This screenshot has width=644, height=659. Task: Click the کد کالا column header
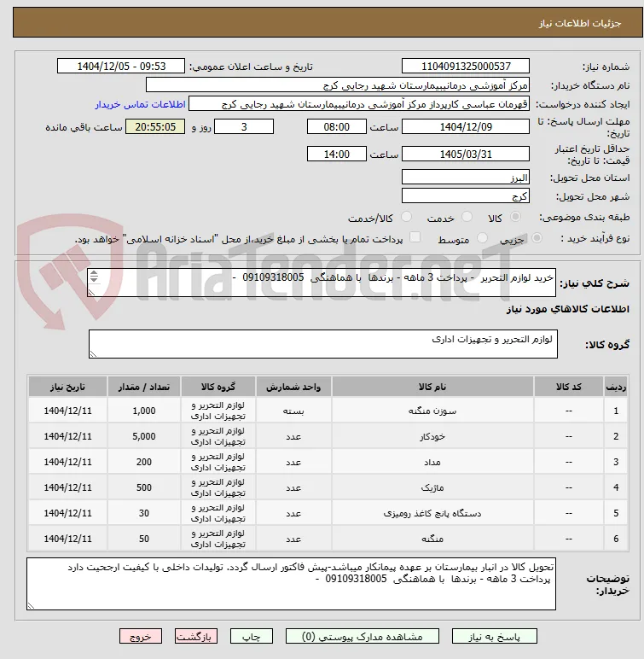[569, 387]
